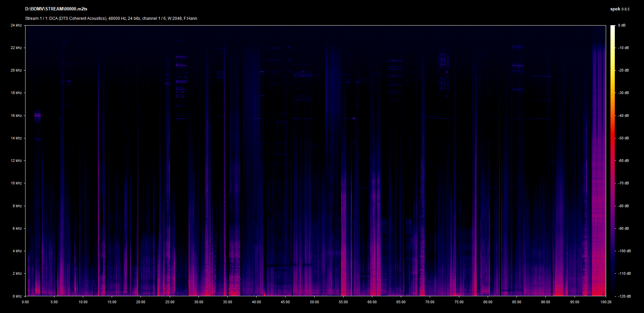This screenshot has width=644, height=313.
Task: Click the red middle section of the color bar
Action: (x=613, y=141)
